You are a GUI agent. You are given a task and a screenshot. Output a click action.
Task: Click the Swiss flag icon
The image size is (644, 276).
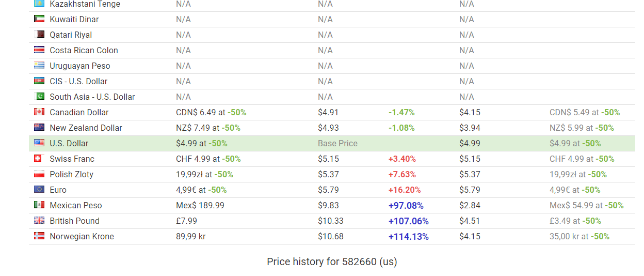click(39, 159)
